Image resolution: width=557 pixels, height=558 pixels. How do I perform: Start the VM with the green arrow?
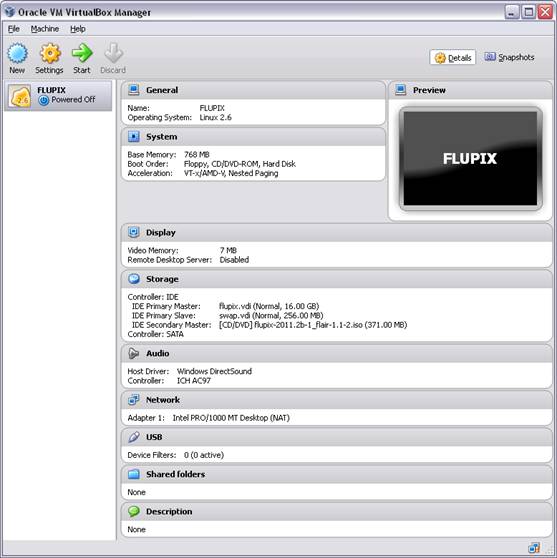click(82, 53)
